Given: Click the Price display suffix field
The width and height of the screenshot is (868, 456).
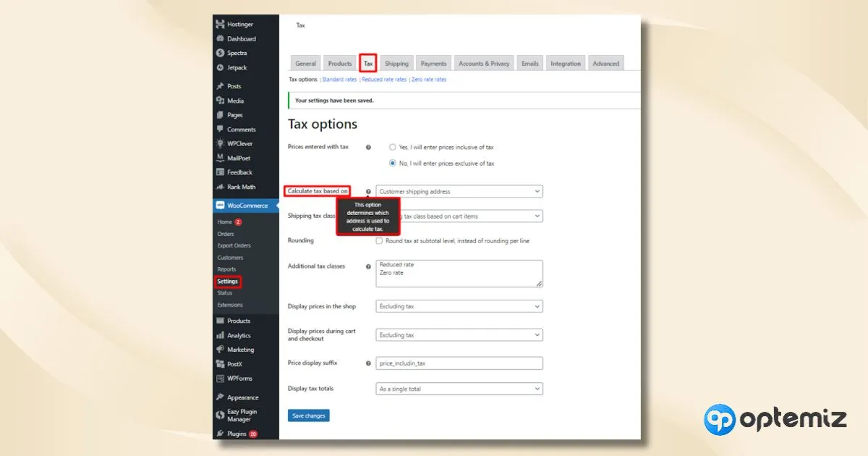Looking at the screenshot, I should pos(459,363).
